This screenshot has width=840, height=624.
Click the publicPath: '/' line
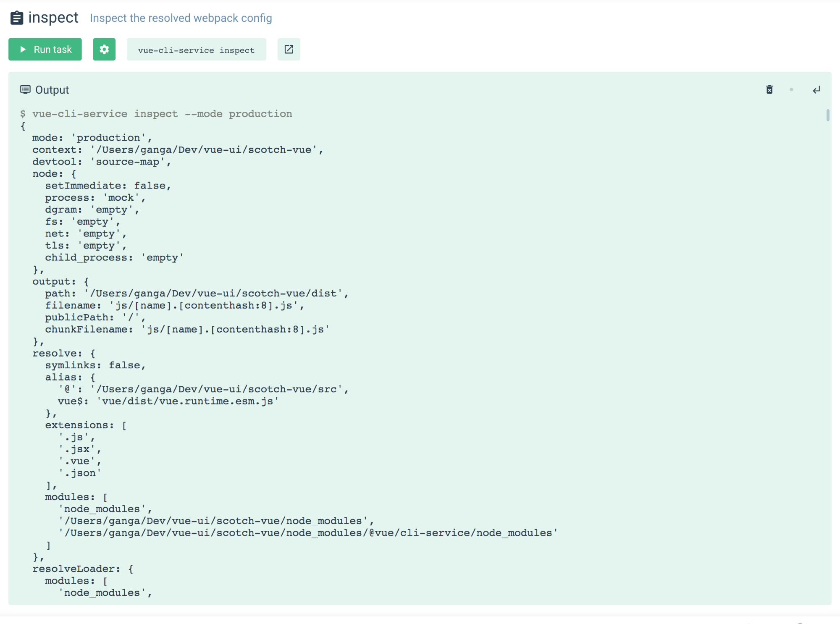tap(95, 317)
